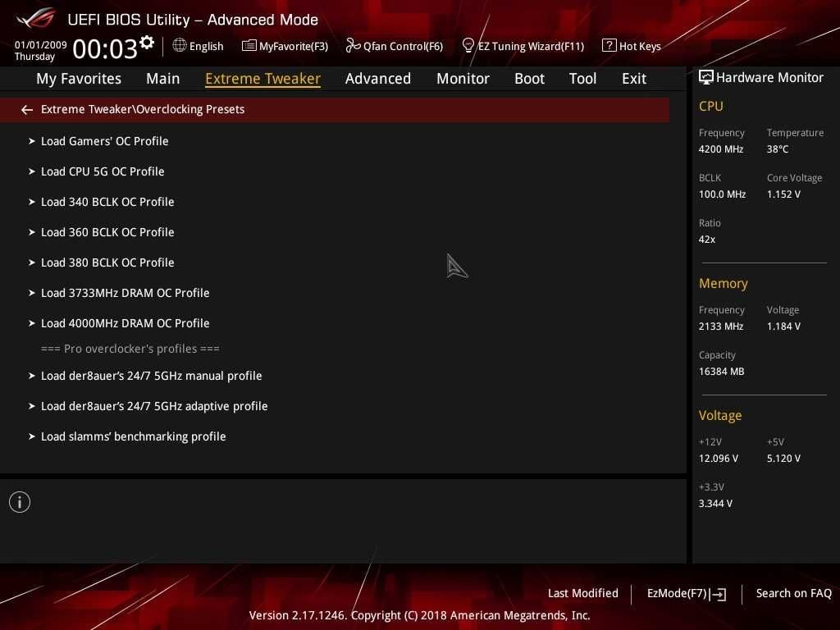The height and width of the screenshot is (630, 840).
Task: Click Memory capacity value 16384 MB
Action: coord(721,372)
